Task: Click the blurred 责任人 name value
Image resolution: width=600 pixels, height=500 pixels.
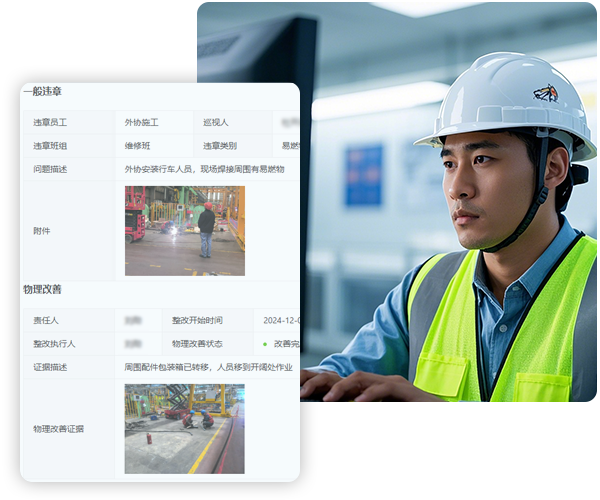Action: pos(133,320)
